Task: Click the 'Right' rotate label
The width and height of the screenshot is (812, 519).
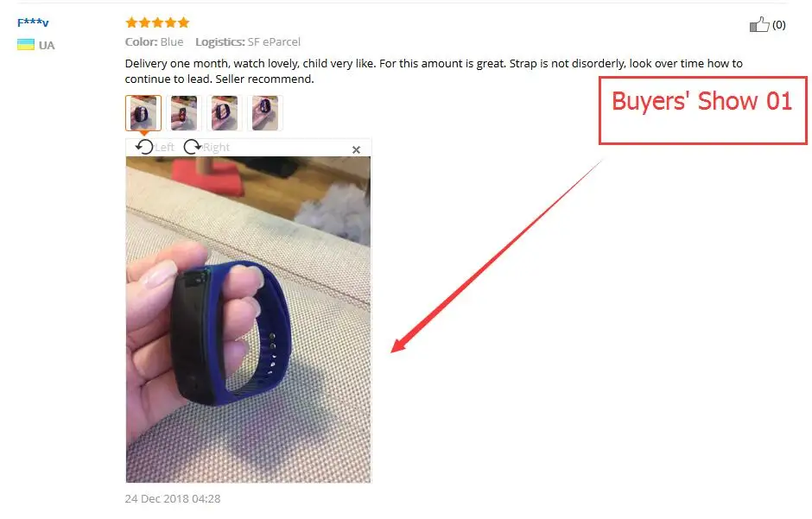Action: 216,148
